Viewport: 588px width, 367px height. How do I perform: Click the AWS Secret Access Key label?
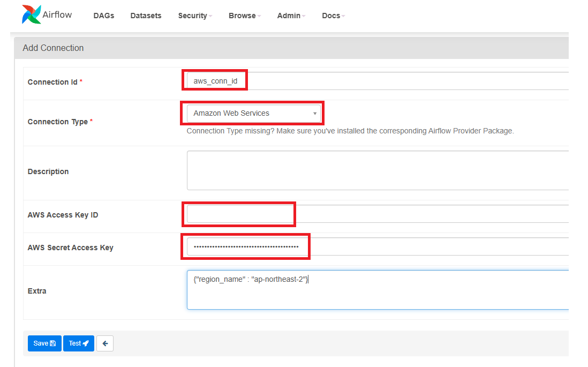(71, 248)
